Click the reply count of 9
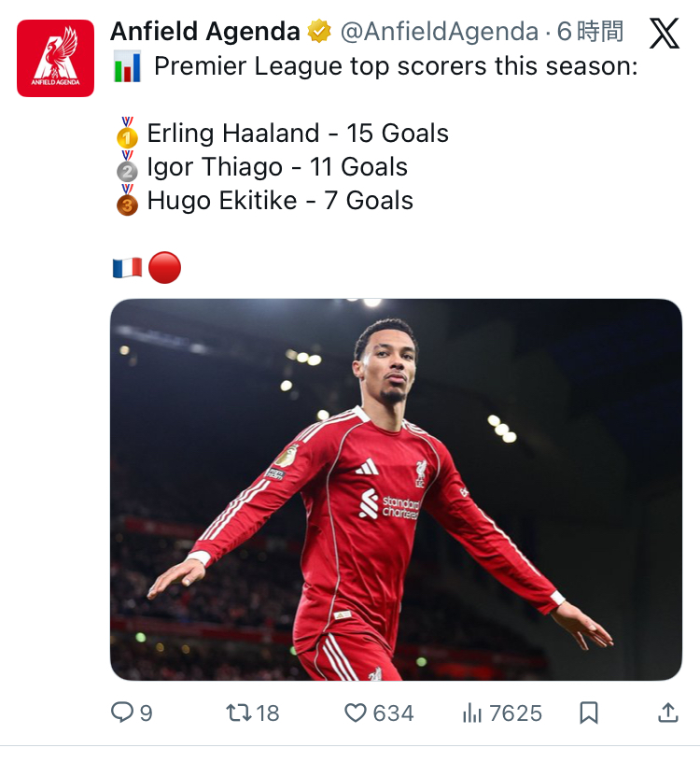 coord(146,713)
